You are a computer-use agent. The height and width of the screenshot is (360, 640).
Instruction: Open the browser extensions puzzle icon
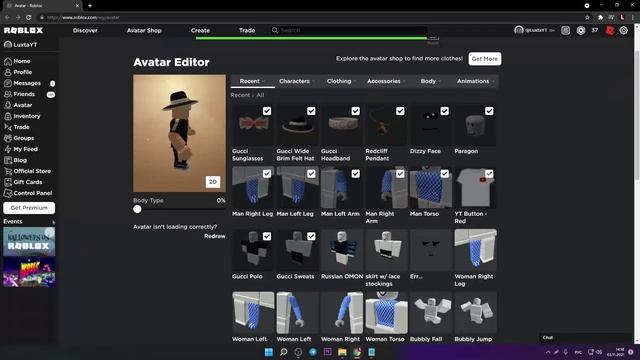(x=600, y=18)
